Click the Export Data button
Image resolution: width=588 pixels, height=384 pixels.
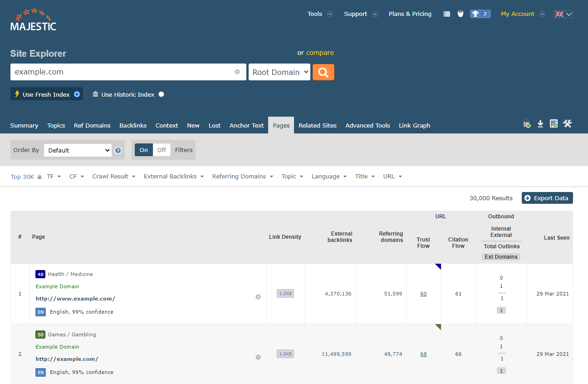[547, 198]
